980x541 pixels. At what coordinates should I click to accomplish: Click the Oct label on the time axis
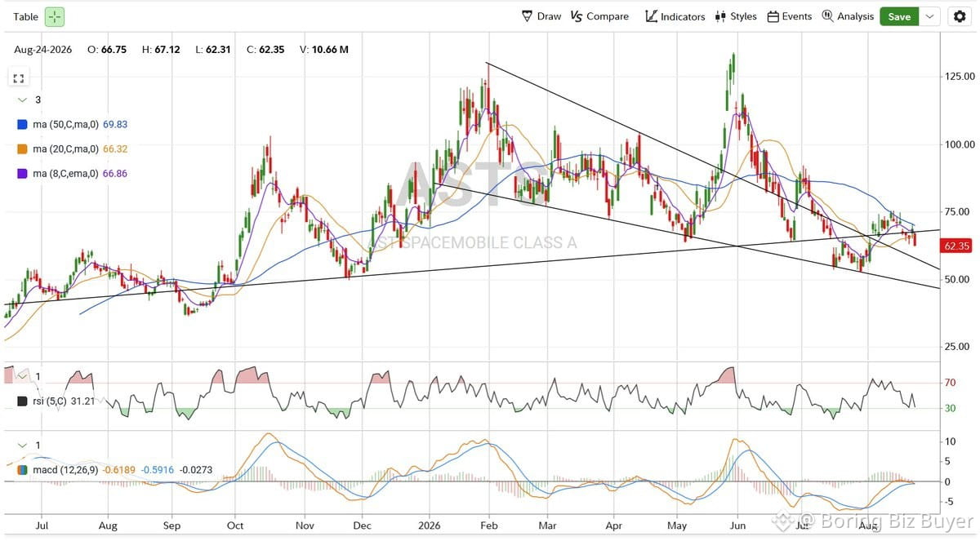tap(234, 526)
